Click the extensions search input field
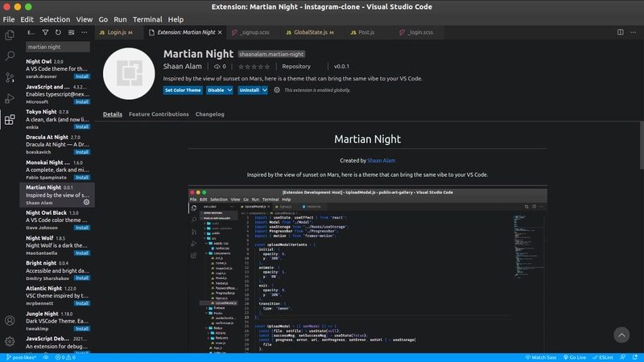Screen dimensions: 644x362 (57, 47)
